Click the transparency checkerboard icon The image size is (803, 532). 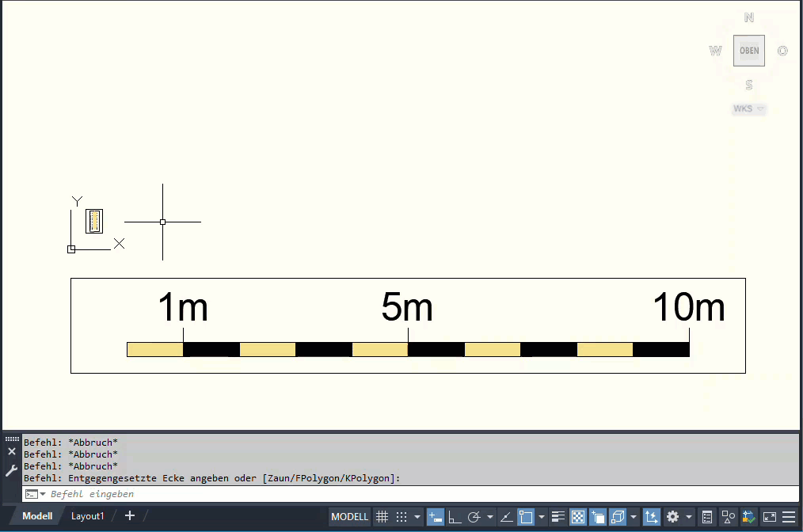point(577,517)
